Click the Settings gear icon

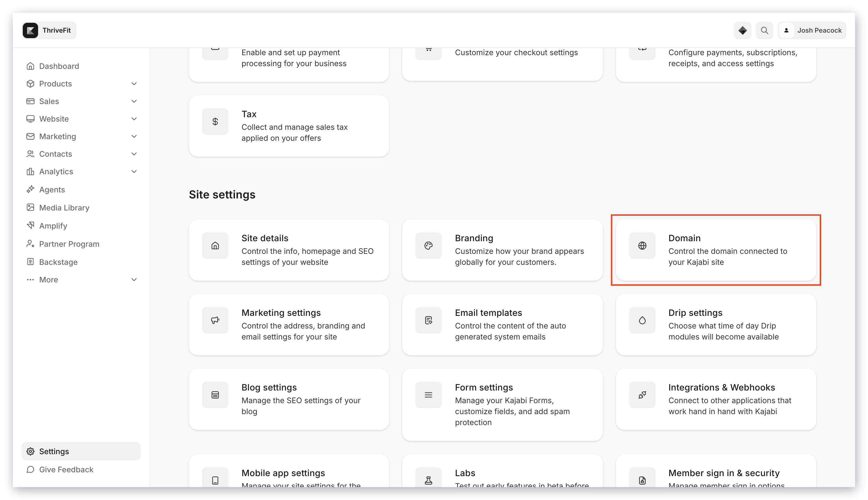tap(30, 451)
